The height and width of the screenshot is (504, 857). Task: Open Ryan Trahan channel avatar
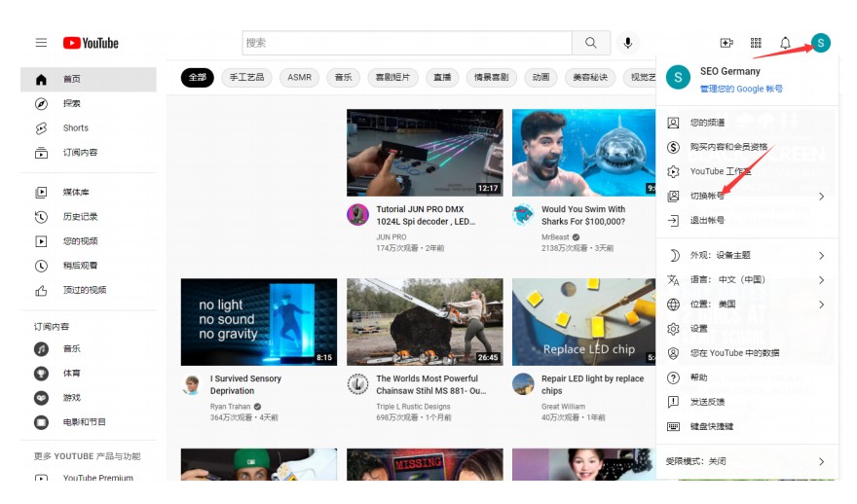coord(191,384)
